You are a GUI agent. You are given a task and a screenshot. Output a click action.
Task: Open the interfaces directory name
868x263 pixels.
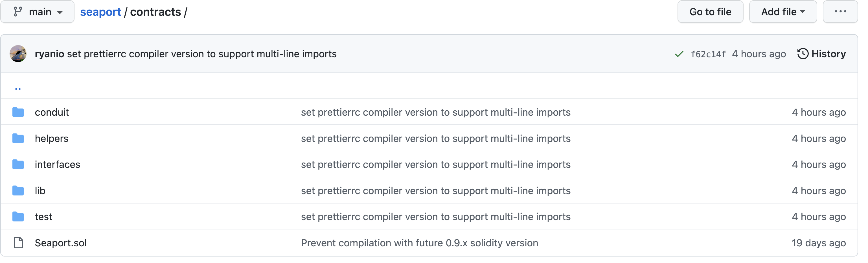57,165
